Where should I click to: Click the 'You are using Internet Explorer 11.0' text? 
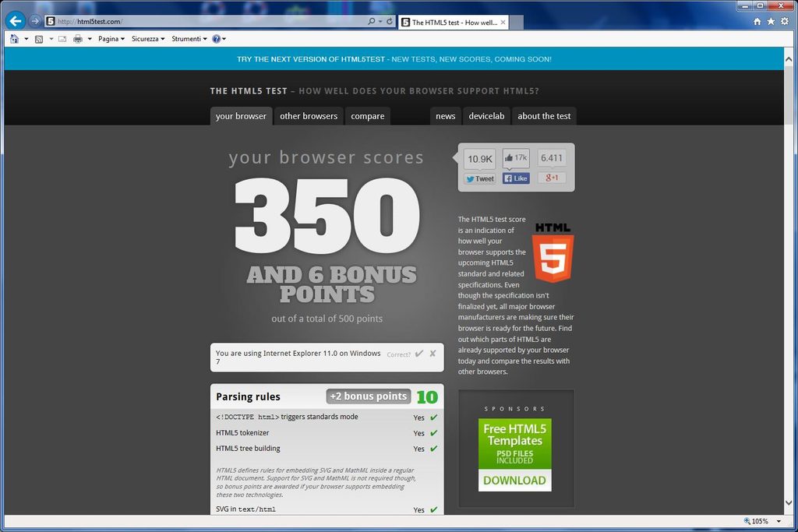pyautogui.click(x=298, y=357)
